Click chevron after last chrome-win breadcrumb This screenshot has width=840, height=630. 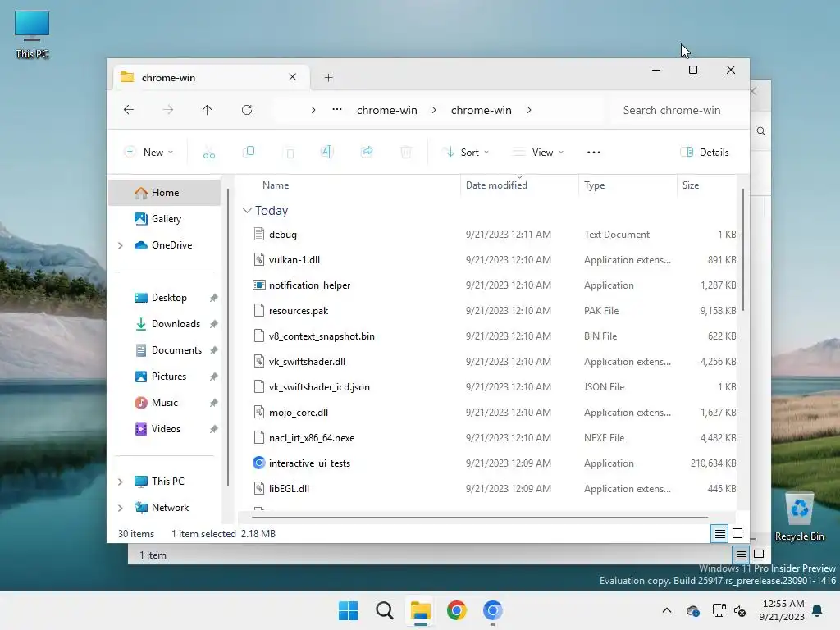[x=529, y=110]
